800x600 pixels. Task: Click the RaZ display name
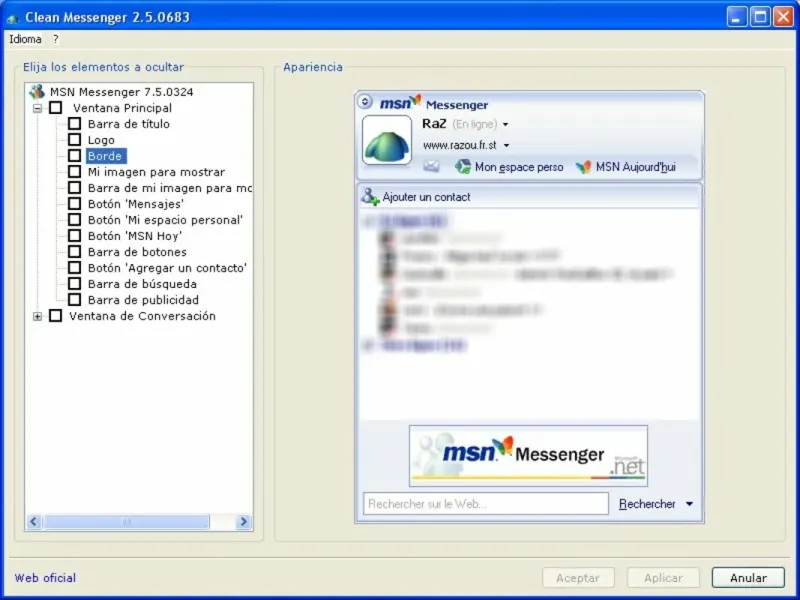point(434,124)
